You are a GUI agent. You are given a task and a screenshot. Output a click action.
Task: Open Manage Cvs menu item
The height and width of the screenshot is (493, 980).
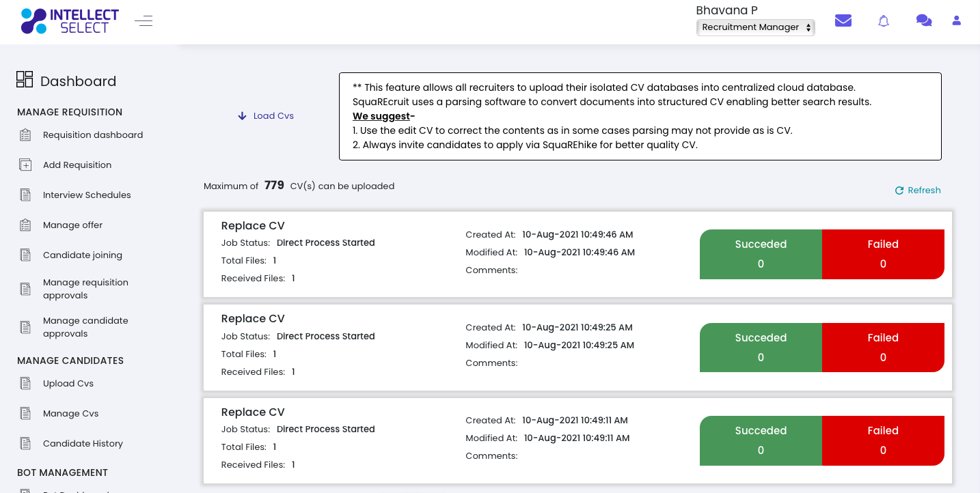click(71, 413)
